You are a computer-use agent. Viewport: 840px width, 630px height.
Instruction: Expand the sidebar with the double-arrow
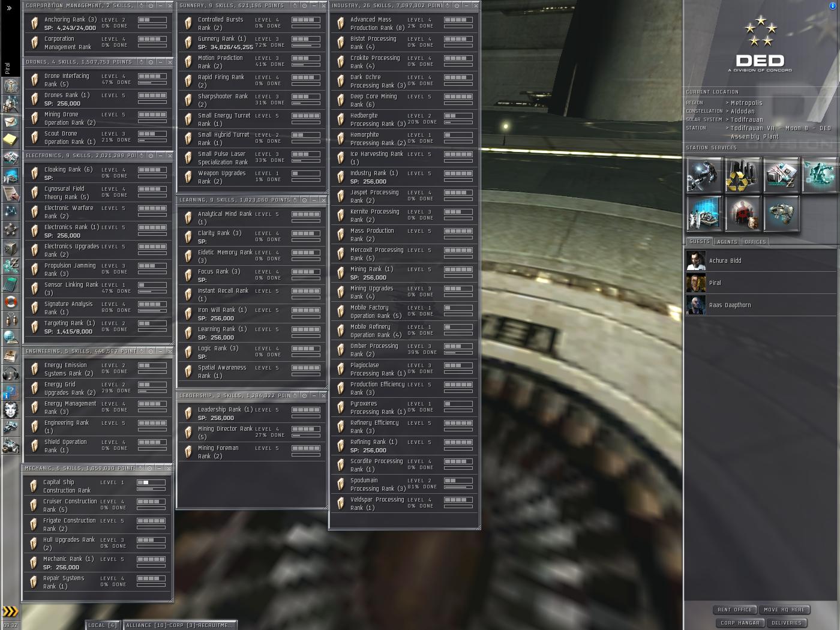[x=9, y=8]
